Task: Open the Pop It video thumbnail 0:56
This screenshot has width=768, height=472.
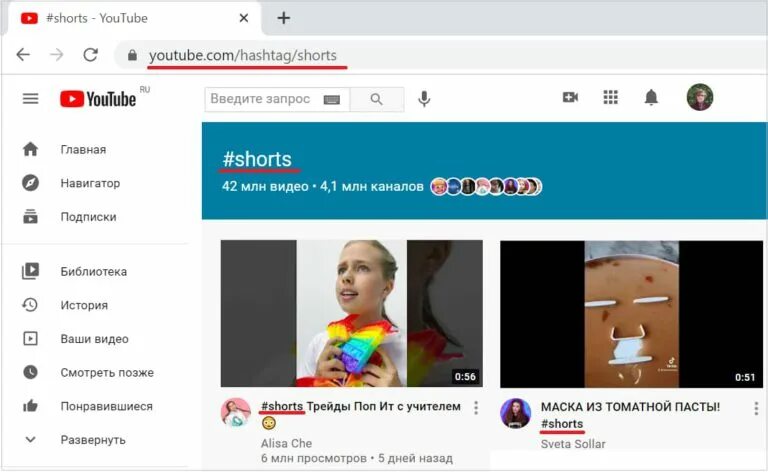Action: click(x=352, y=313)
